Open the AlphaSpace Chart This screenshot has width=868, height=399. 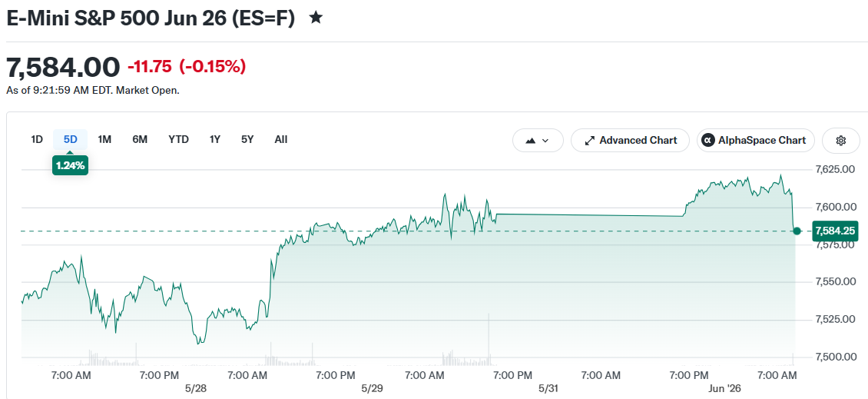point(755,140)
